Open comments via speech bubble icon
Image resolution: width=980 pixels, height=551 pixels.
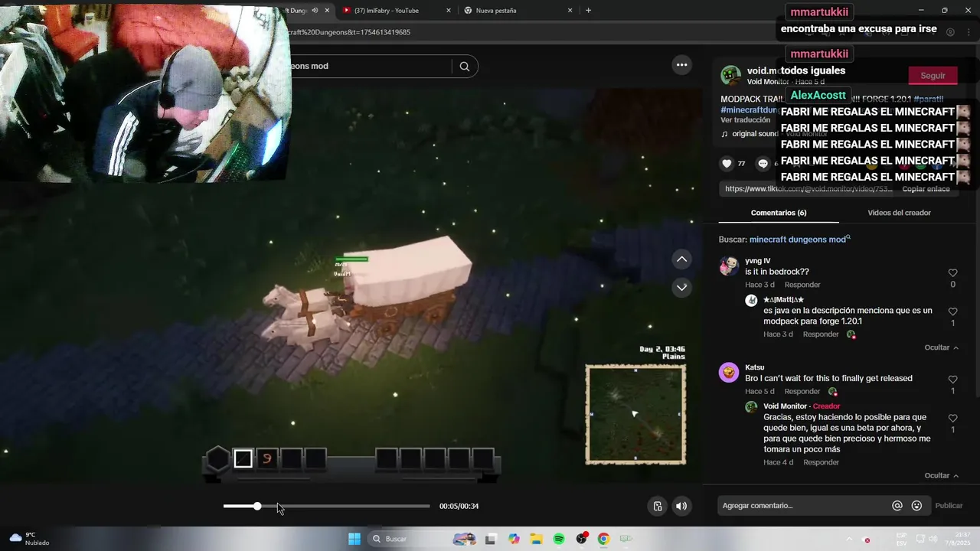pyautogui.click(x=763, y=163)
